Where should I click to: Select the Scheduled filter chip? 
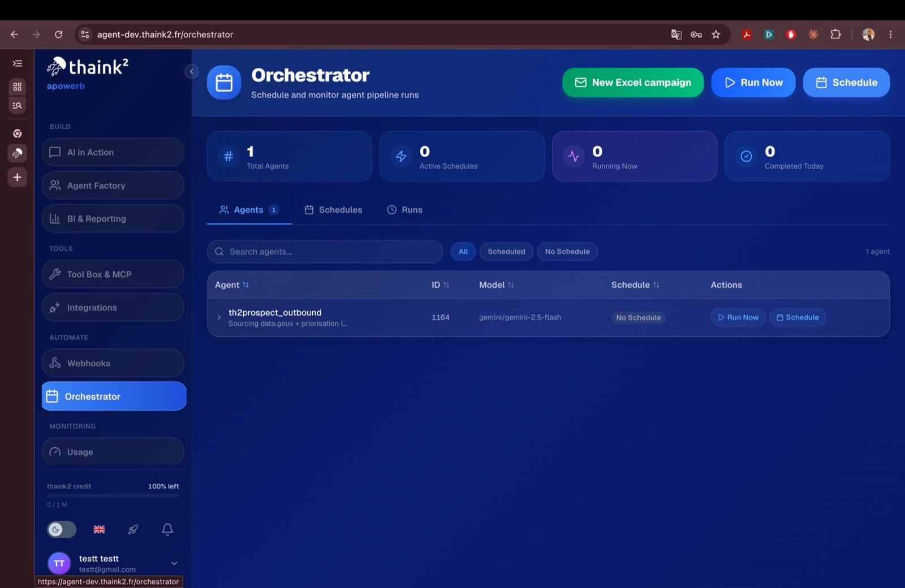coord(506,252)
